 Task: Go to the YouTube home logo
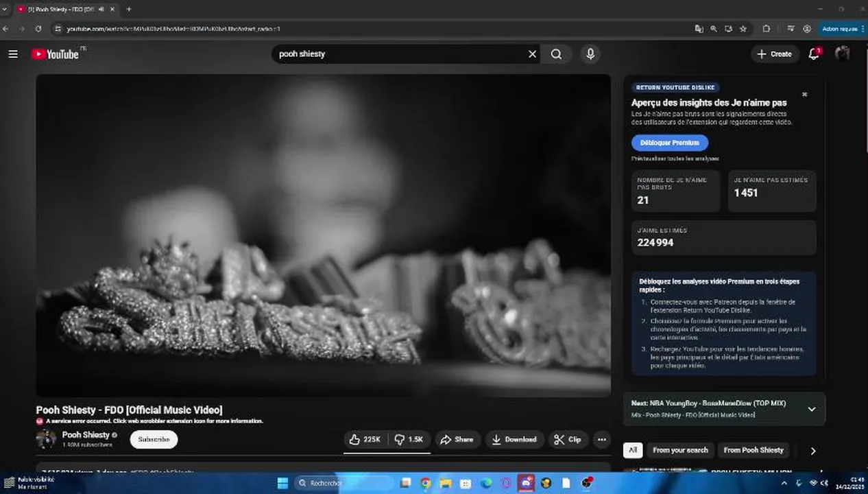[x=56, y=54]
